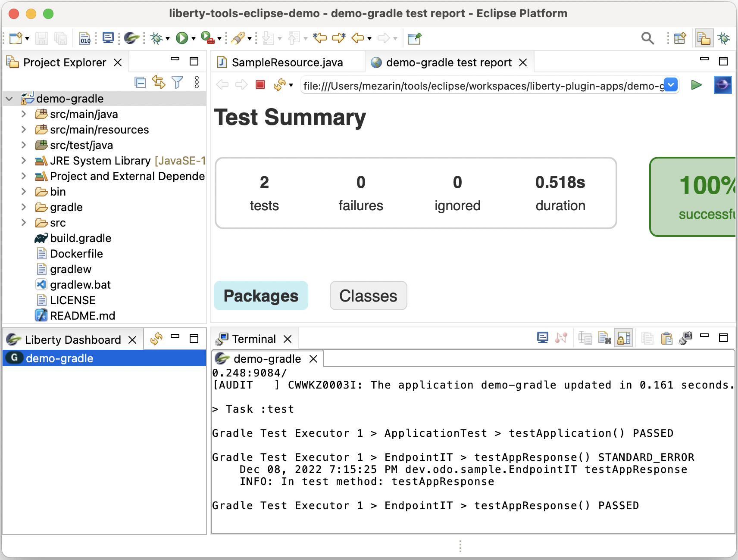Go to last edit location
Viewport: 738px width, 560px height.
[x=320, y=38]
